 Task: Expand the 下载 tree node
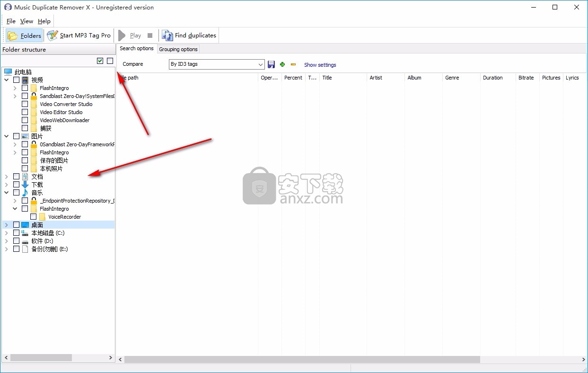tap(7, 185)
